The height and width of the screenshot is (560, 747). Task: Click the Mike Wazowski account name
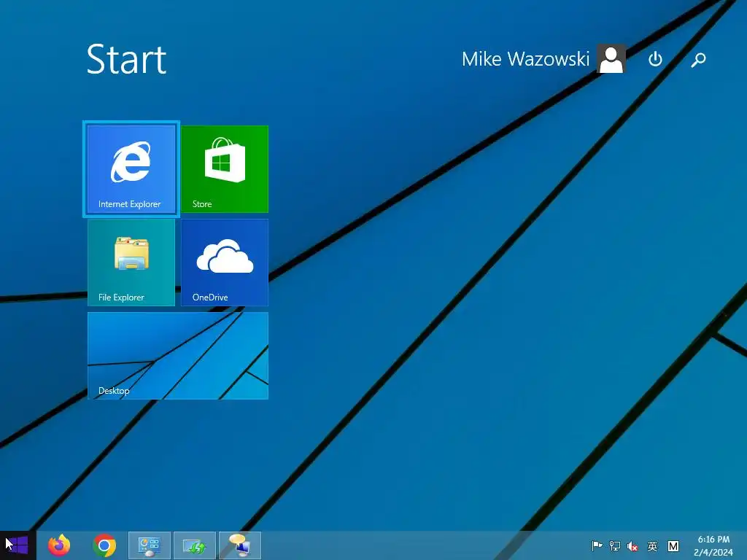(525, 59)
